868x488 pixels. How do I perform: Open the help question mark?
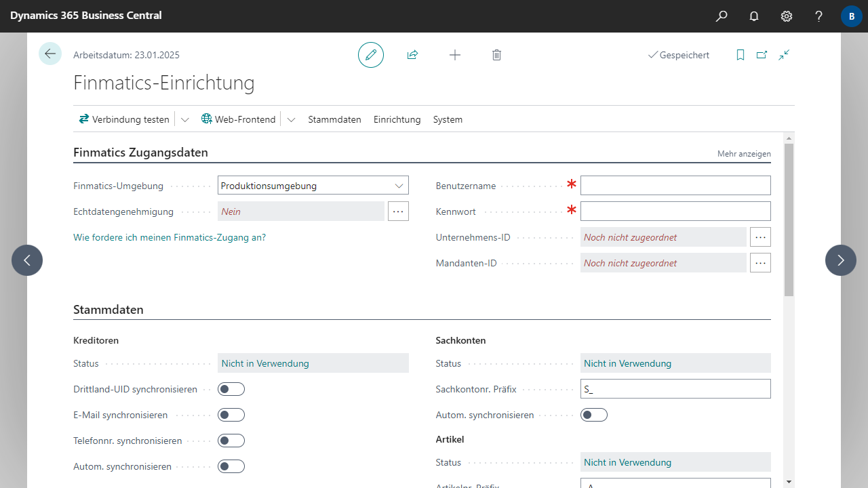click(x=819, y=16)
